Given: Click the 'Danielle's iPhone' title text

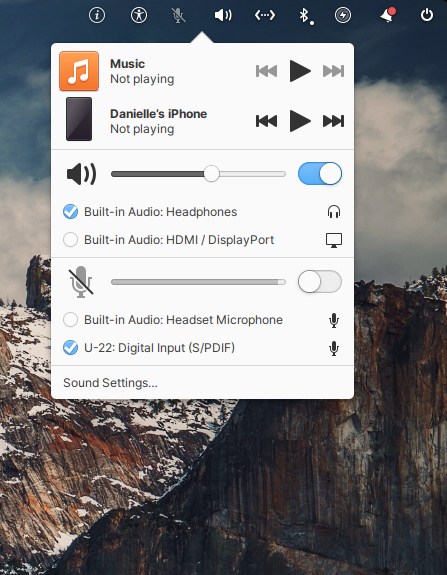Looking at the screenshot, I should tap(158, 114).
